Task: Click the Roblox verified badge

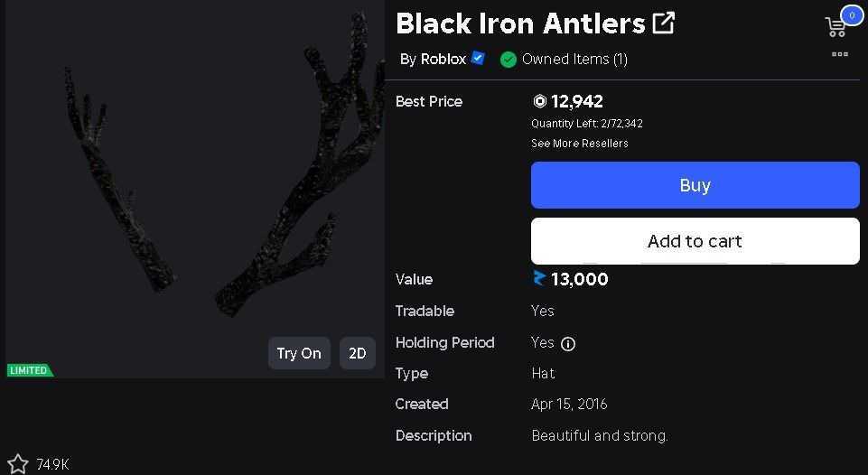Action: click(478, 58)
